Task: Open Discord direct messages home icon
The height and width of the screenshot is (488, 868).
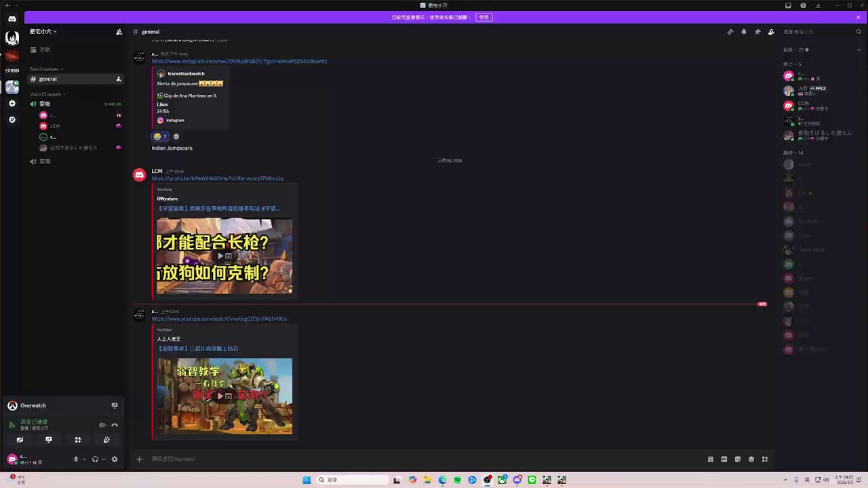Action: (12, 19)
